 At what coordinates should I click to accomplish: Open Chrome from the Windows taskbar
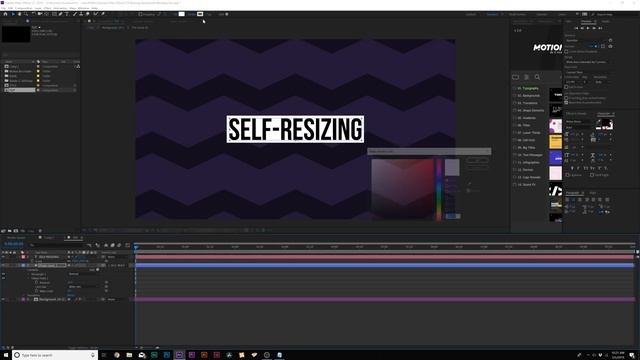click(117, 355)
